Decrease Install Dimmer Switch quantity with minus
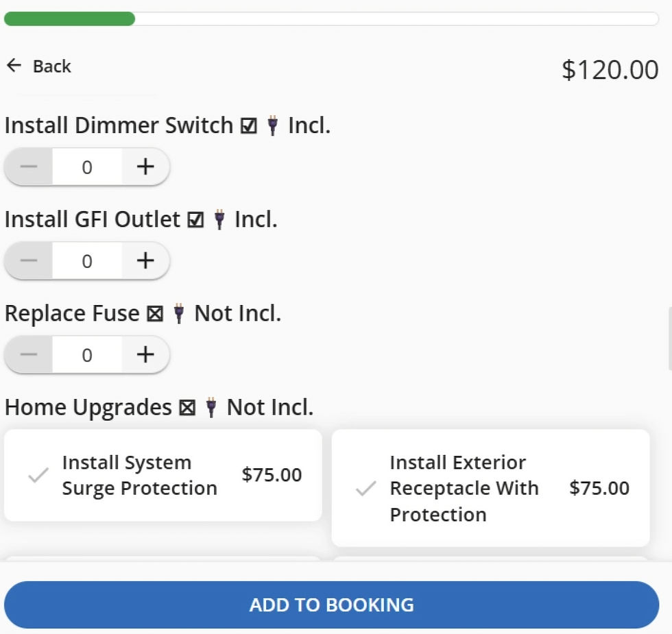The height and width of the screenshot is (634, 672). pos(29,167)
